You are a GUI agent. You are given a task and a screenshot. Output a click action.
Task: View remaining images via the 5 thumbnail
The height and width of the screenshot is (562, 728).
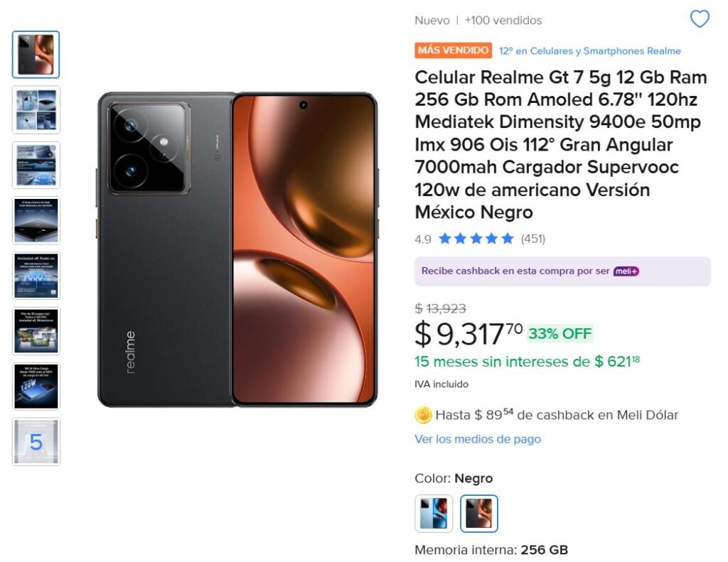[x=36, y=442]
